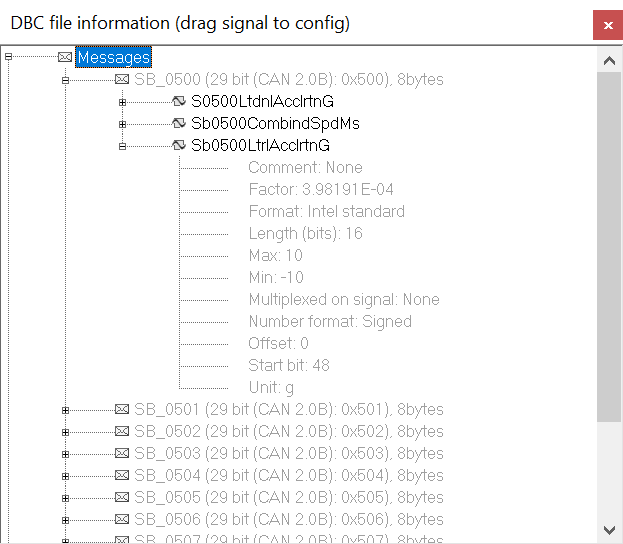Click the SB_0501 message envelope icon

tap(122, 410)
